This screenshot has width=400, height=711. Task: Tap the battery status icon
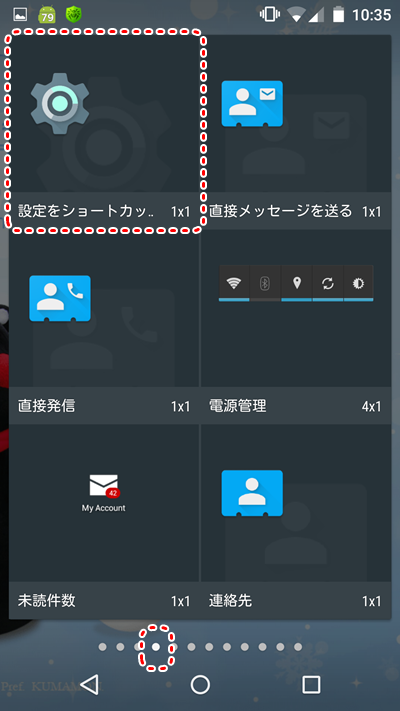coord(338,15)
